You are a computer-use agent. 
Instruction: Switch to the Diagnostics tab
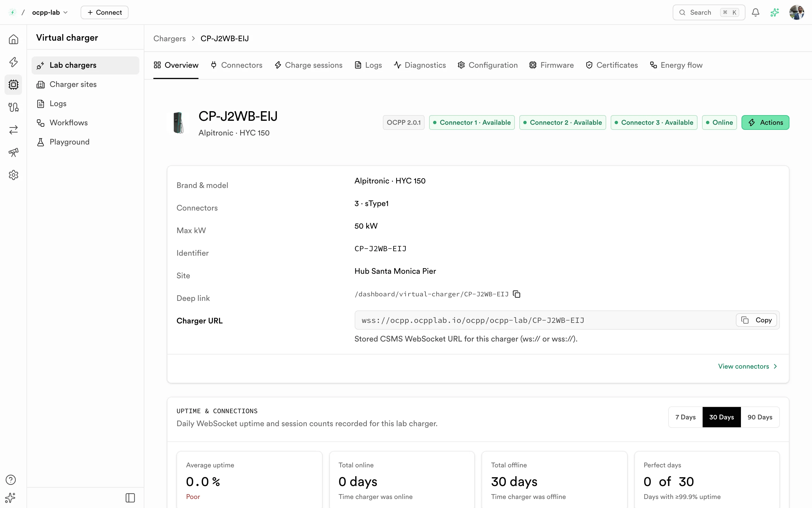(420, 65)
